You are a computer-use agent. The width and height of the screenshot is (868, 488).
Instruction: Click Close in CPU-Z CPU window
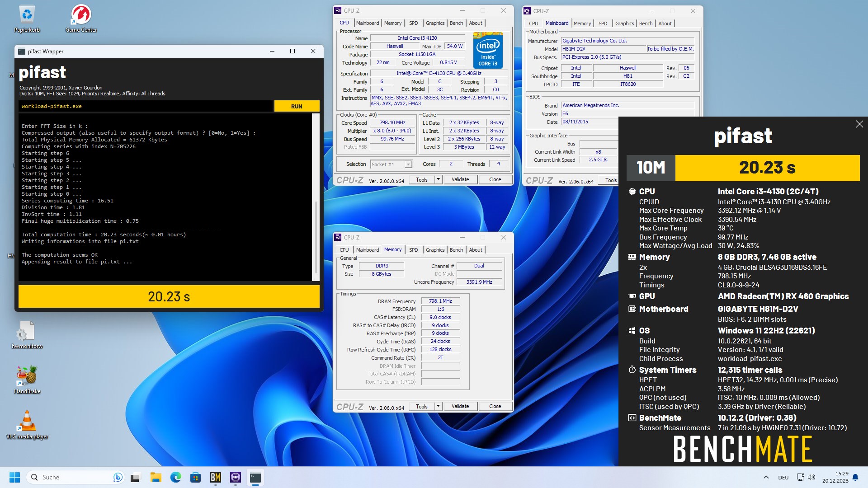pos(495,179)
